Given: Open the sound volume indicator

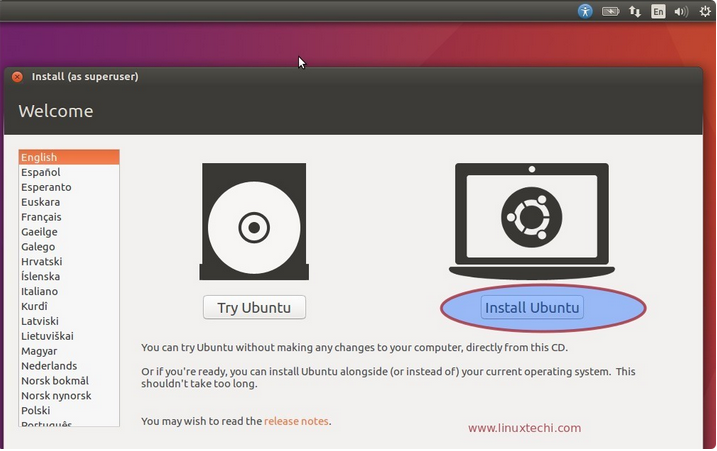Looking at the screenshot, I should click(681, 11).
